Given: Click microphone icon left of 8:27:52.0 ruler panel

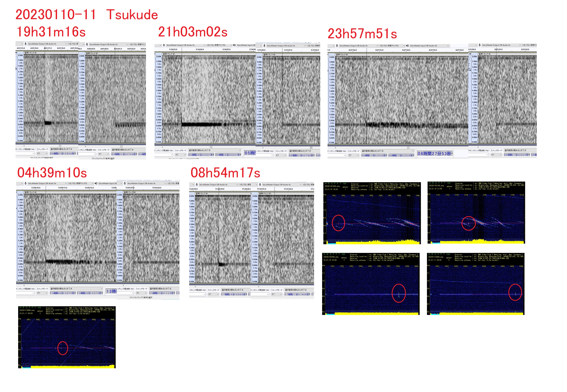Looking at the screenshot, I should click(337, 46).
